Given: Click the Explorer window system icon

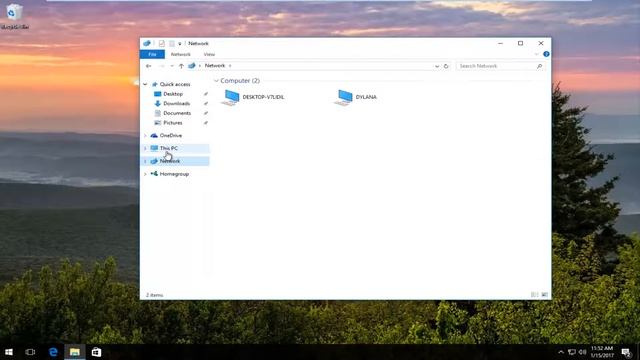Looking at the screenshot, I should click(147, 43).
